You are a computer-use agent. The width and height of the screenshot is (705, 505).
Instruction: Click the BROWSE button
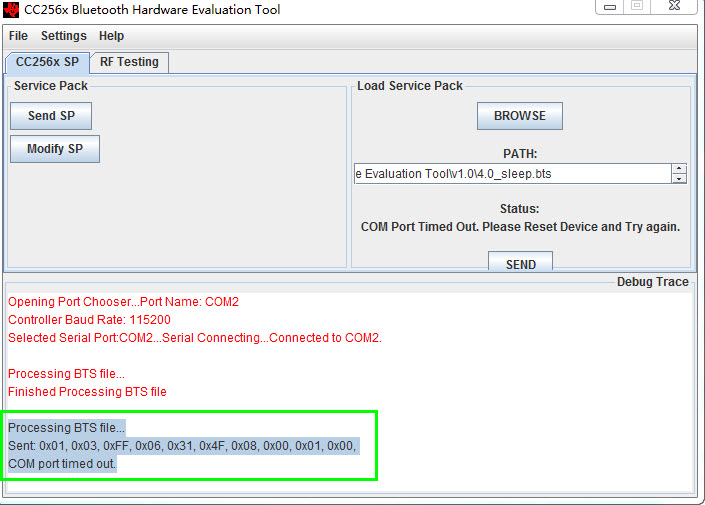click(x=520, y=116)
